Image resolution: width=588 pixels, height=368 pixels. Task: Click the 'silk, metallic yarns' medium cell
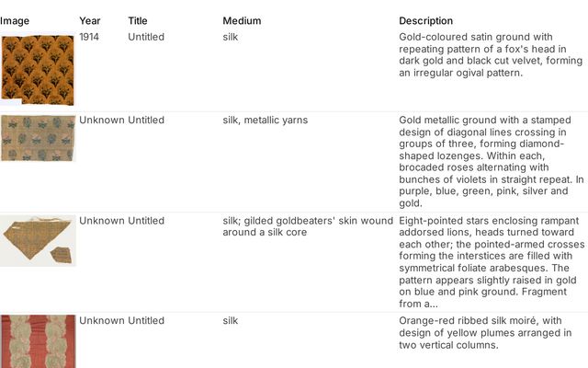click(x=265, y=120)
